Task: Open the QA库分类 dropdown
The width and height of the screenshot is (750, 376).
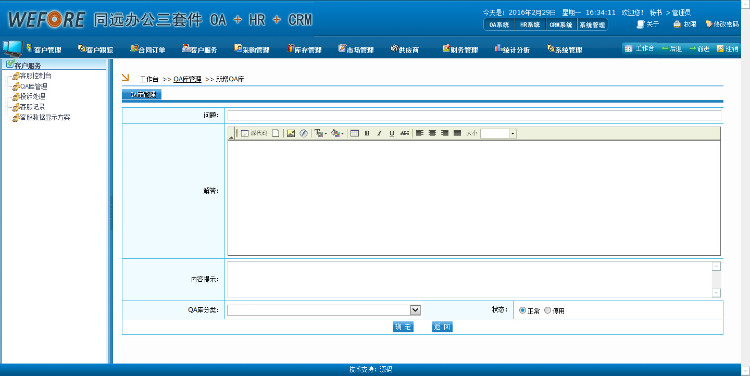Action: 324,310
